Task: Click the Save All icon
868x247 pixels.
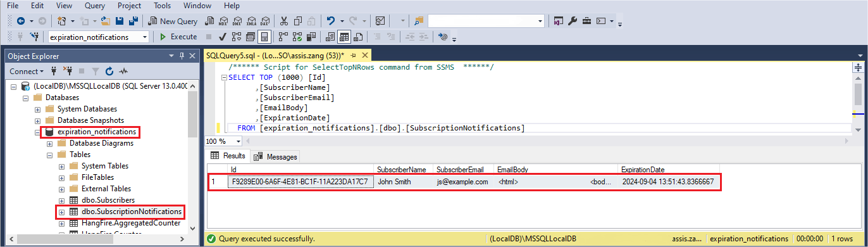Action: coord(133,21)
